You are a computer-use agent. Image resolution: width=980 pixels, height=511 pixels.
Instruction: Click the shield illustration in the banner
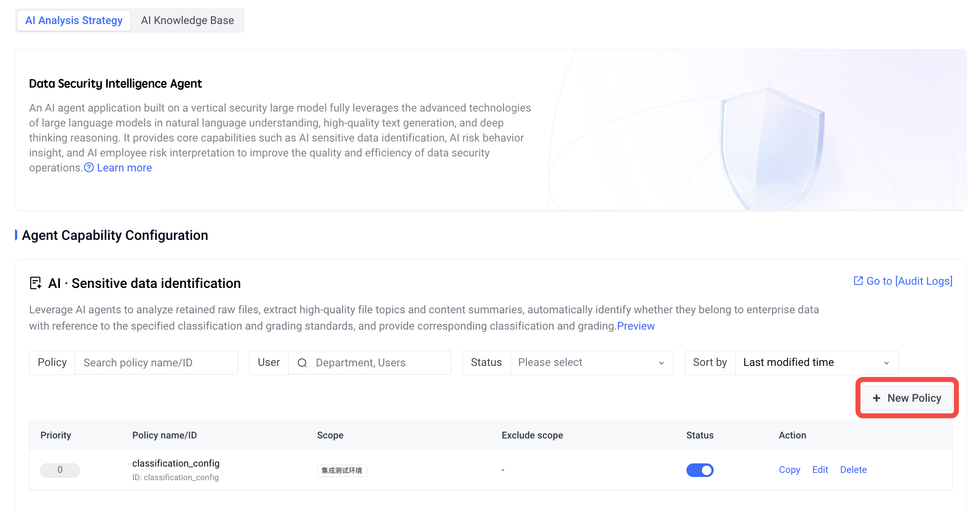(772, 147)
